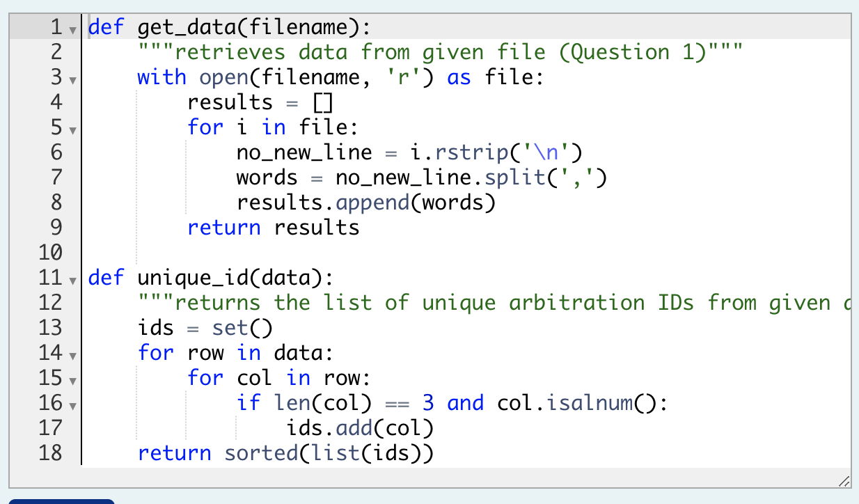Collapse the 'for row in data' fold arrow on line 14
The height and width of the screenshot is (504, 859).
72,355
